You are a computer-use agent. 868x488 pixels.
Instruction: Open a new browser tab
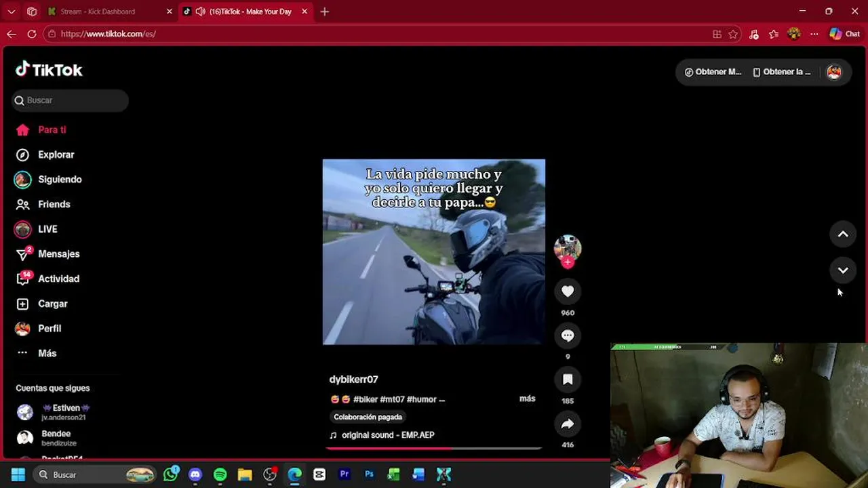pyautogui.click(x=324, y=12)
